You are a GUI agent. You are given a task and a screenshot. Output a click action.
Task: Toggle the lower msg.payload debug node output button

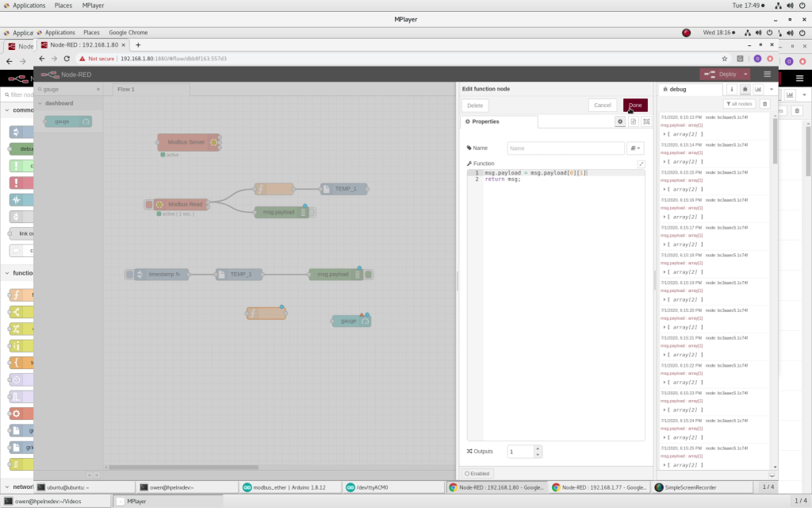click(x=369, y=275)
